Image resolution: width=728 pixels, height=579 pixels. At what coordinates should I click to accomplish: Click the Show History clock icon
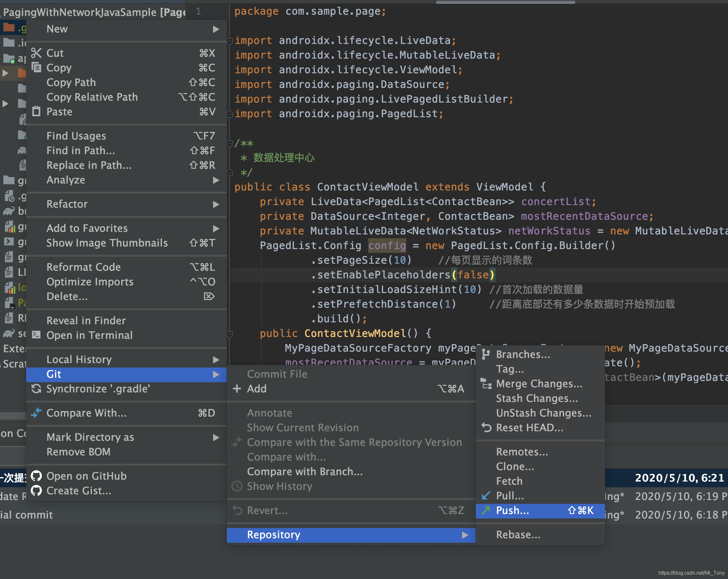click(x=237, y=486)
